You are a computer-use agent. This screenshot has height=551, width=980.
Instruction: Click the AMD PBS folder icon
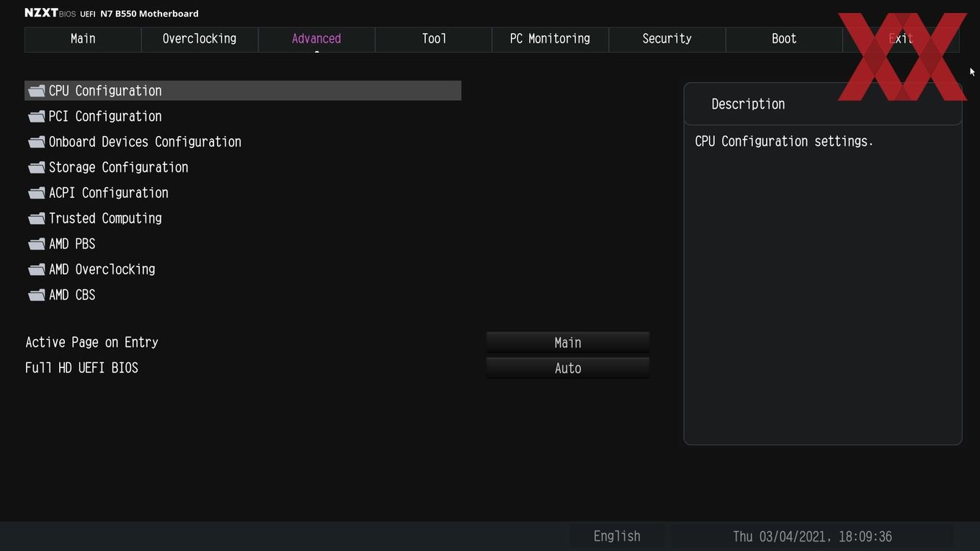coord(37,244)
